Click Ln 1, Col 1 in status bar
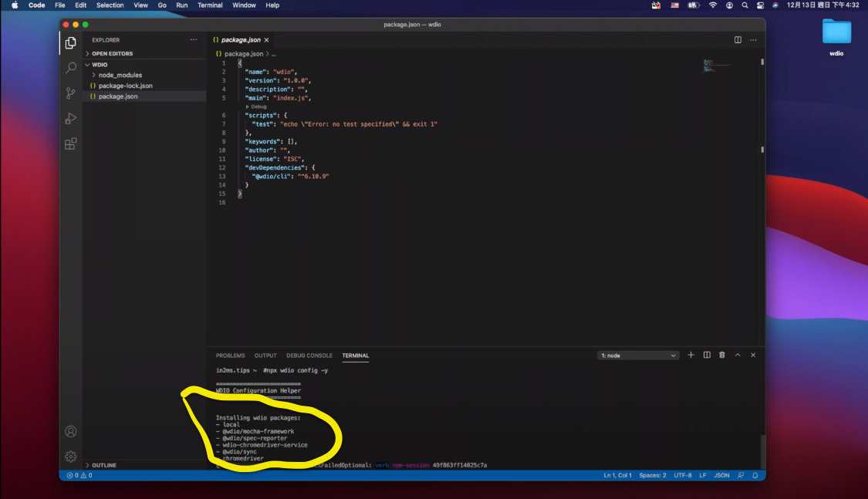 point(617,475)
